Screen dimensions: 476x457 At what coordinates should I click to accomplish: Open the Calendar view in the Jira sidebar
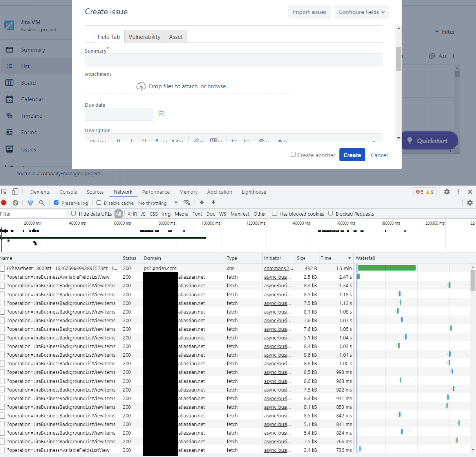32,99
